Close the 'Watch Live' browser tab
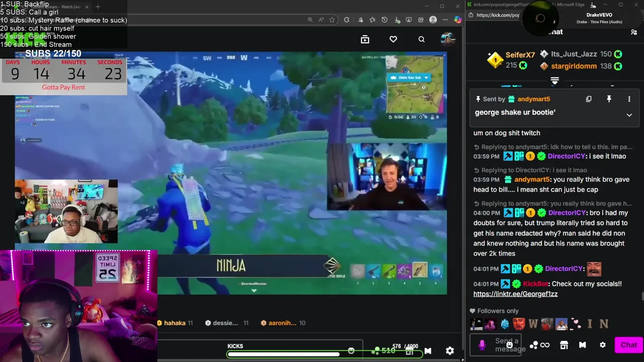The height and width of the screenshot is (362, 644). coord(87,7)
